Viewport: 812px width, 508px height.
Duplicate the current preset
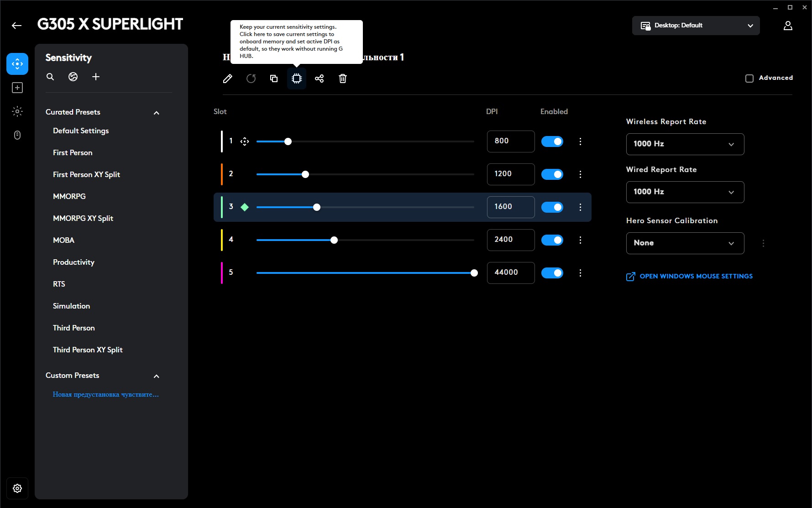pyautogui.click(x=274, y=79)
